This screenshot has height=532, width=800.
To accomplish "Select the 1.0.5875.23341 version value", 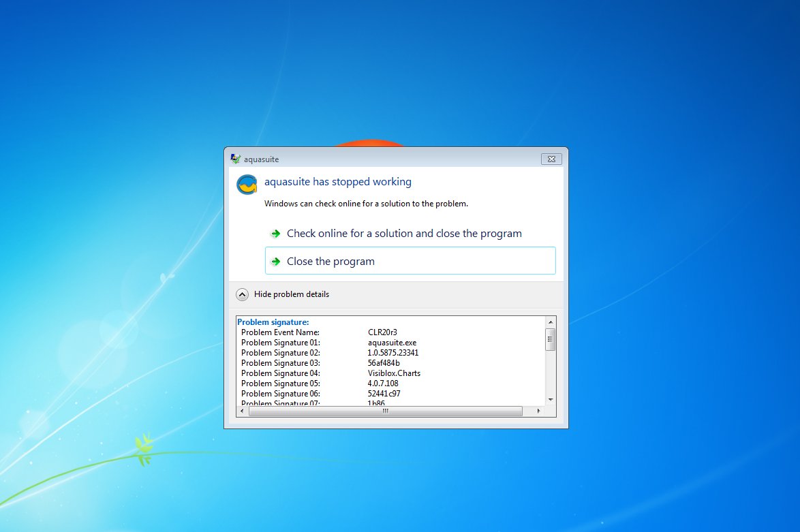I will point(393,353).
